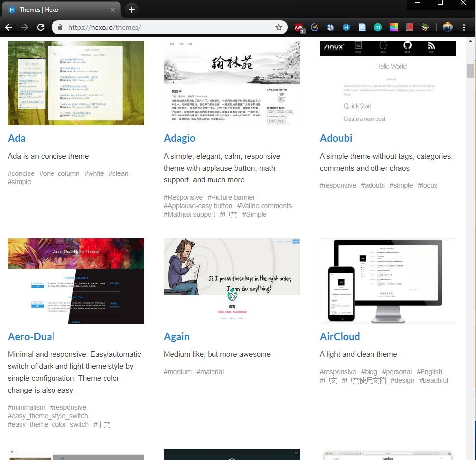Open the Adagio theme title link
Screen dimensions: 476x460
[x=179, y=138]
